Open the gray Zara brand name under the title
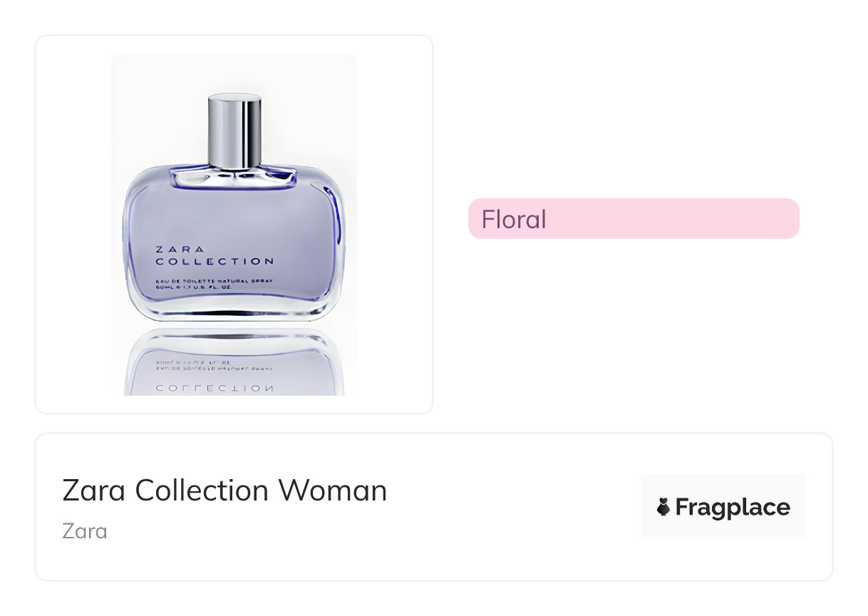 tap(85, 531)
